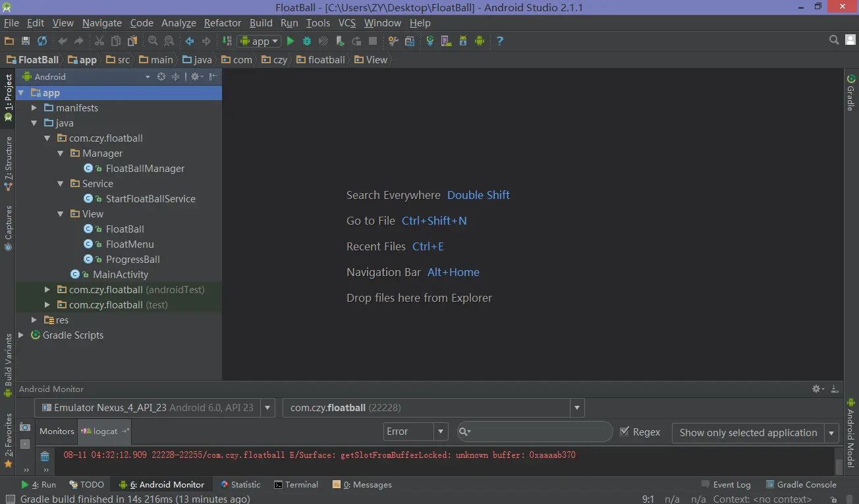Open Project Structure toolbar icon
Screen dimensions: 859x504
[x=410, y=41]
